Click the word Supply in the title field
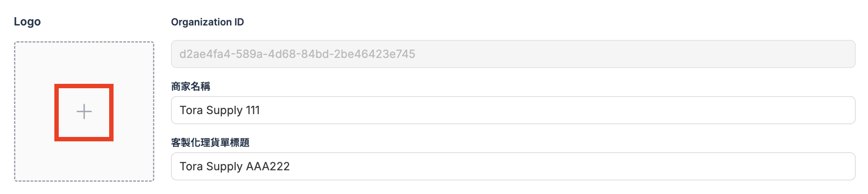 click(224, 166)
